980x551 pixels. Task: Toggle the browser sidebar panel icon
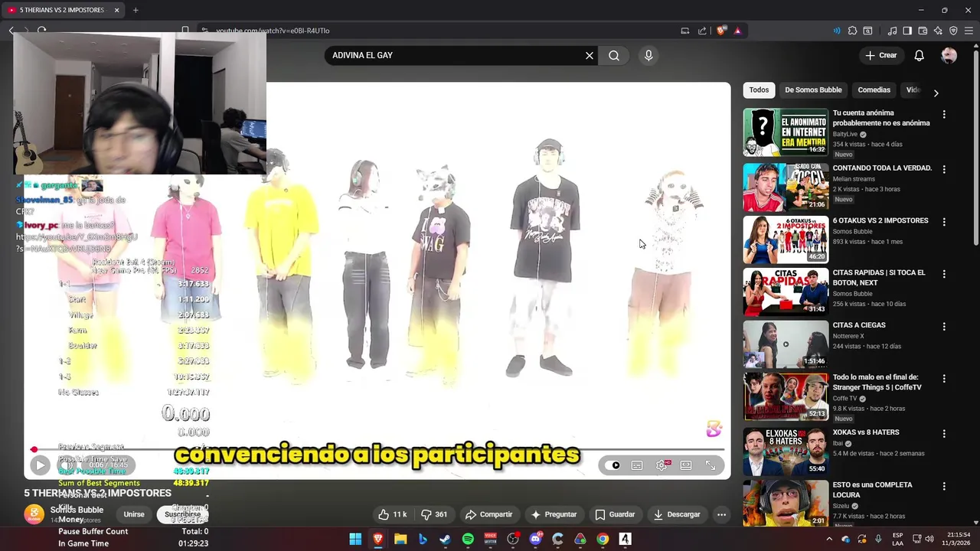pyautogui.click(x=907, y=31)
